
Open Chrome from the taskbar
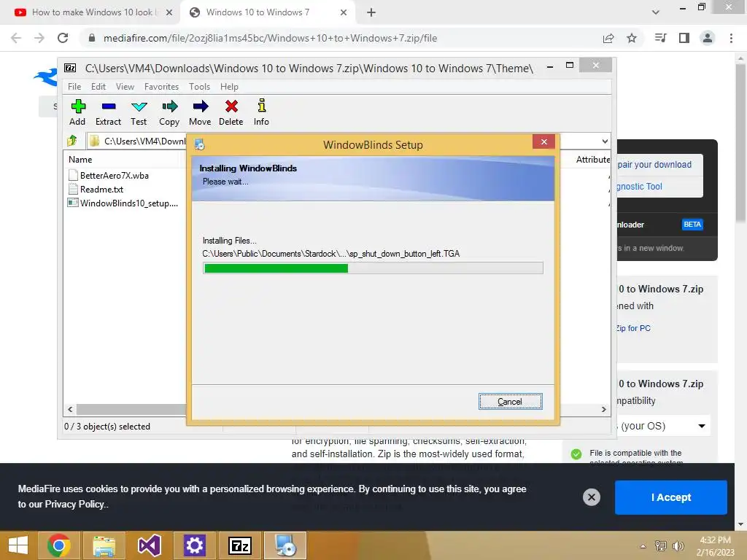coord(59,545)
